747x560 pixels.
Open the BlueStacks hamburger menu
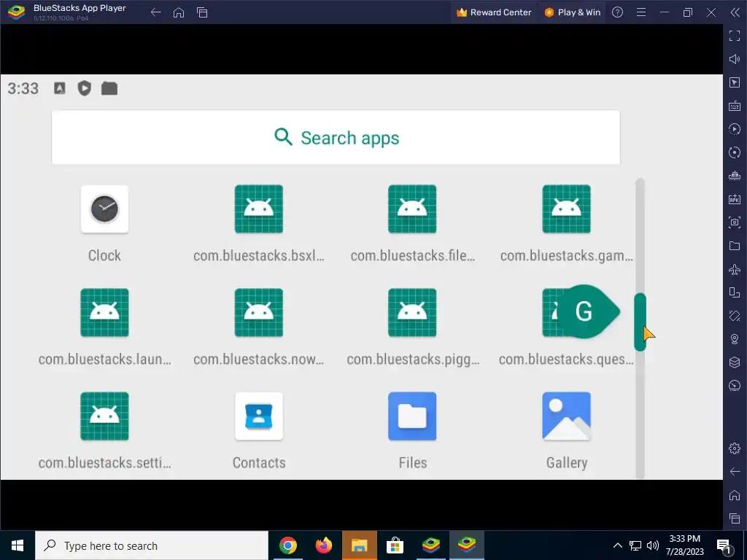(641, 12)
